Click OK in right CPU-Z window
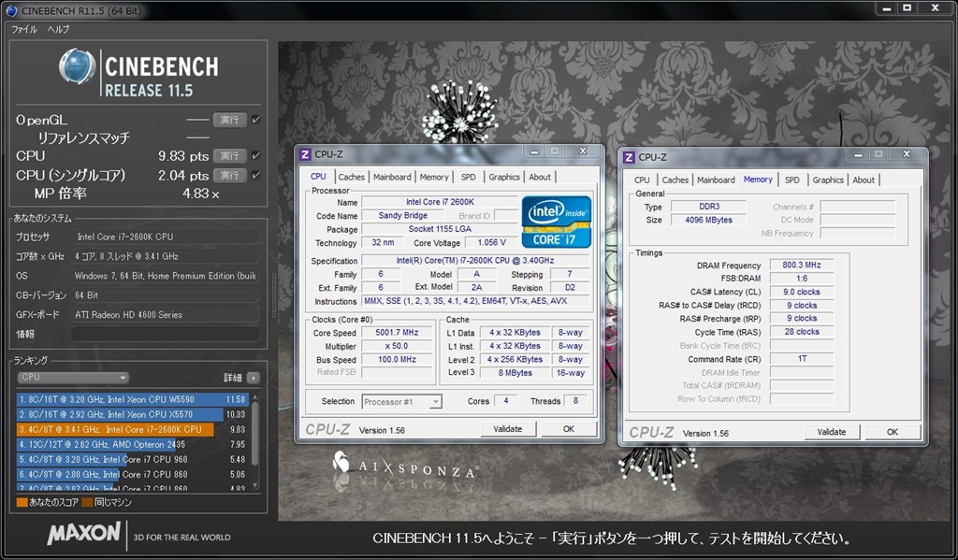Viewport: 958px width, 560px height. (893, 432)
